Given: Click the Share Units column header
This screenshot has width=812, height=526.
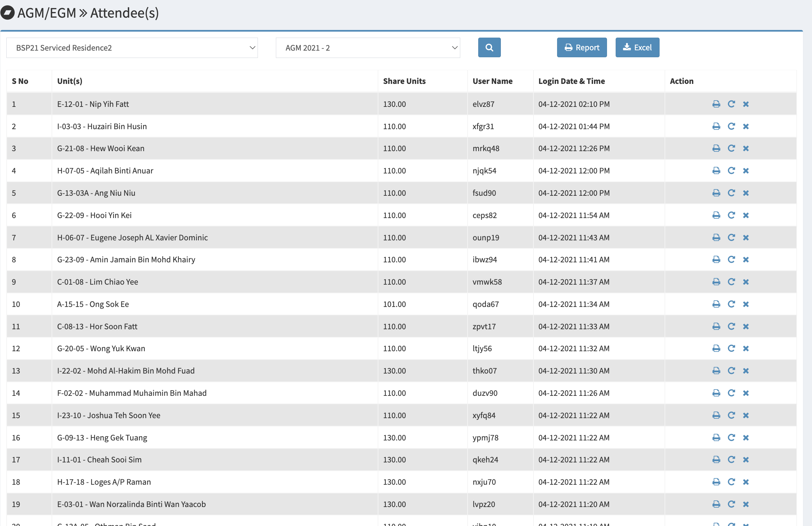Looking at the screenshot, I should (x=404, y=81).
